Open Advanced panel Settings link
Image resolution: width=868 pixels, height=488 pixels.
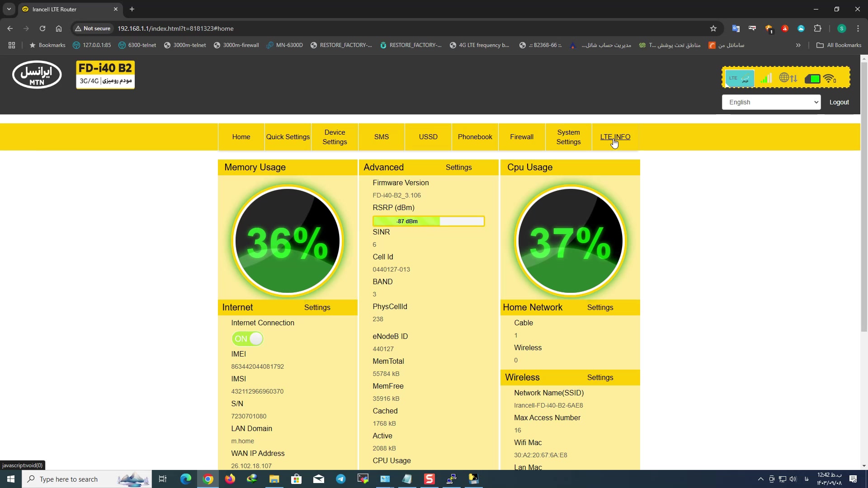[458, 167]
